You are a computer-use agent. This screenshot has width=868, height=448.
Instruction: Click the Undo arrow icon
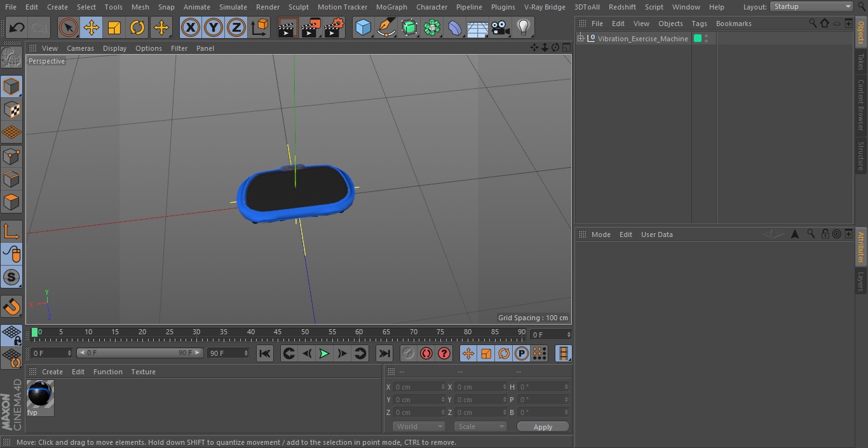coord(17,27)
